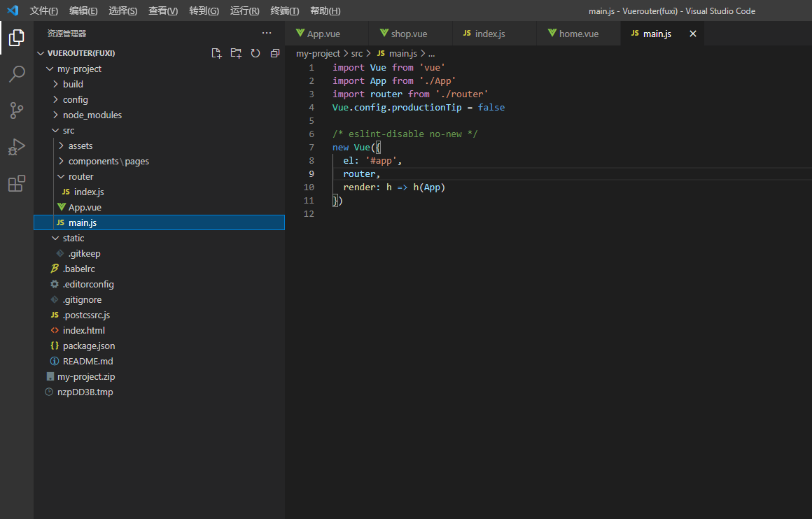Open the README.md file
Viewport: 812px width, 519px height.
[x=159, y=361]
